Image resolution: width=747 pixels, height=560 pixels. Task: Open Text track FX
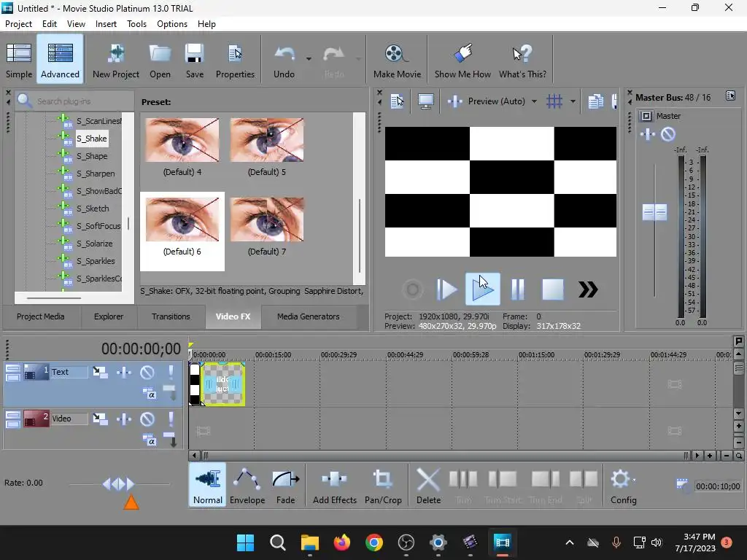point(124,372)
